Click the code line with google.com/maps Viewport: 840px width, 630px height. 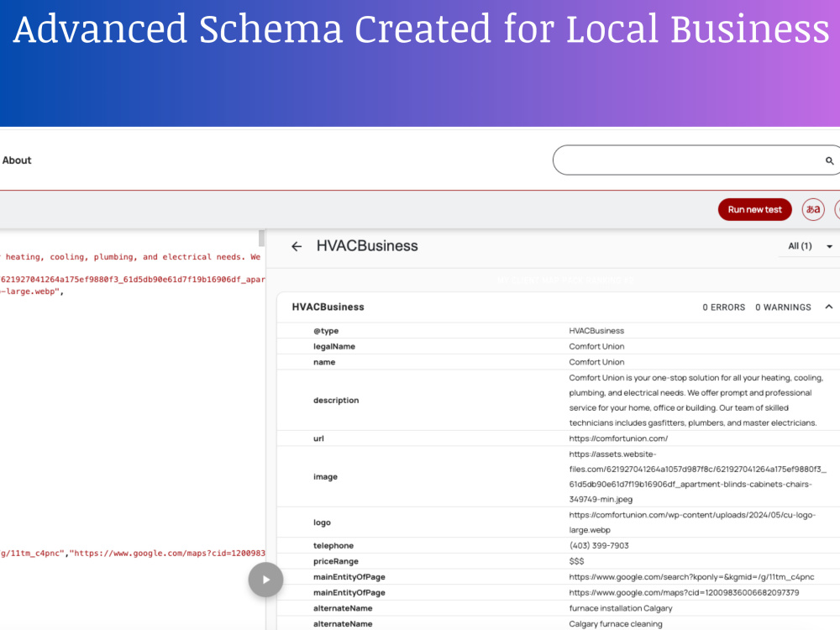pos(133,553)
